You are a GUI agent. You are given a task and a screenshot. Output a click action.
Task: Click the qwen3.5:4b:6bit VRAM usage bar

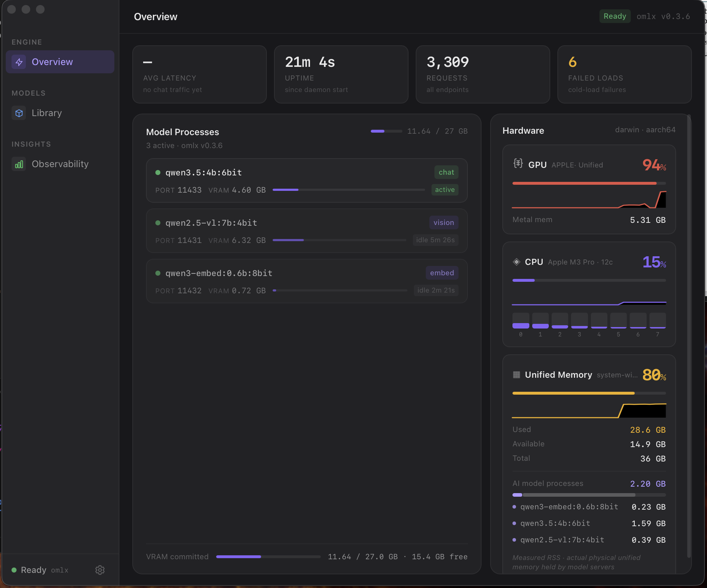(x=349, y=190)
